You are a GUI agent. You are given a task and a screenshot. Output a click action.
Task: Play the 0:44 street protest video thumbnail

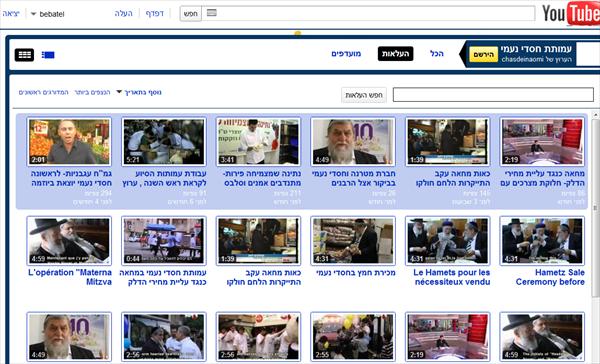pos(164,240)
